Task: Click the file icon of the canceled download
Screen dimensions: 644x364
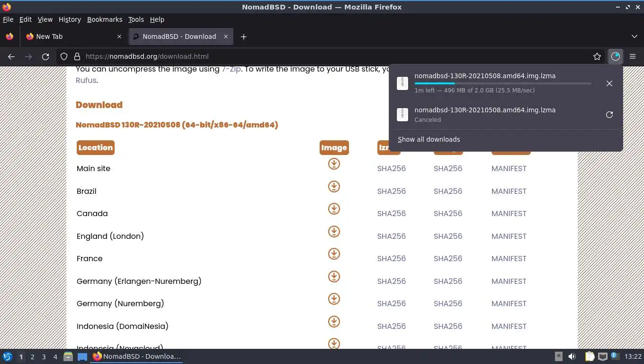Action: click(402, 114)
